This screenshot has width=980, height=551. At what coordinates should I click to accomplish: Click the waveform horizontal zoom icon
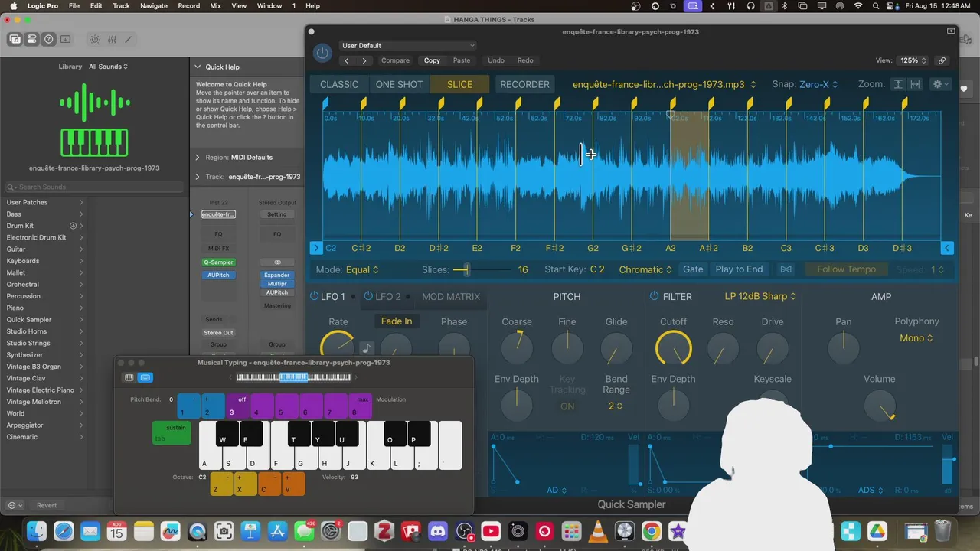(x=915, y=84)
